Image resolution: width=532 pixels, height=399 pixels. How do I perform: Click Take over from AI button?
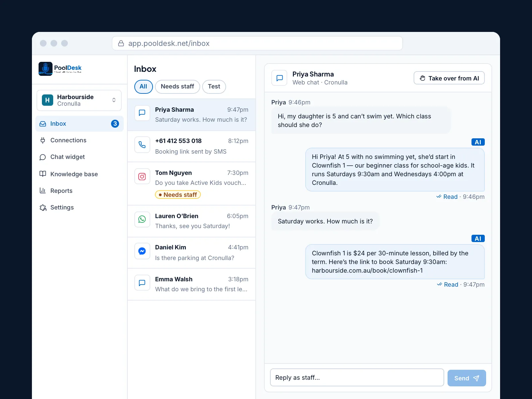pos(449,78)
